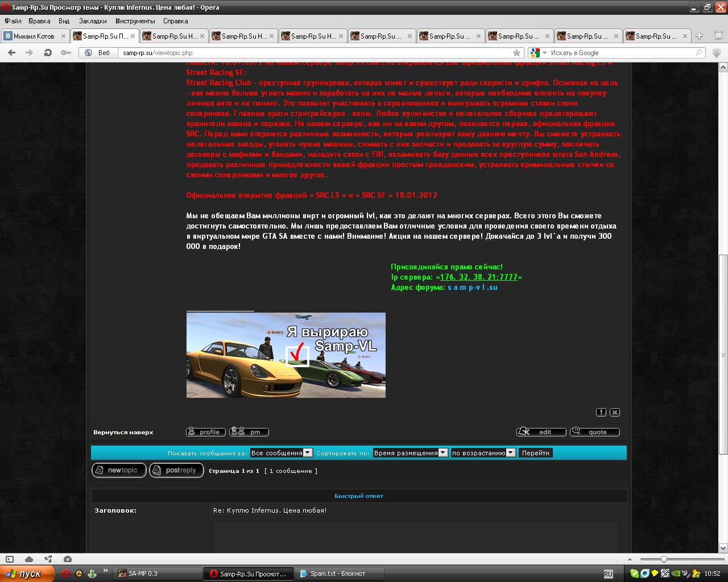Click the postreply button
This screenshot has height=582, width=728.
click(177, 470)
